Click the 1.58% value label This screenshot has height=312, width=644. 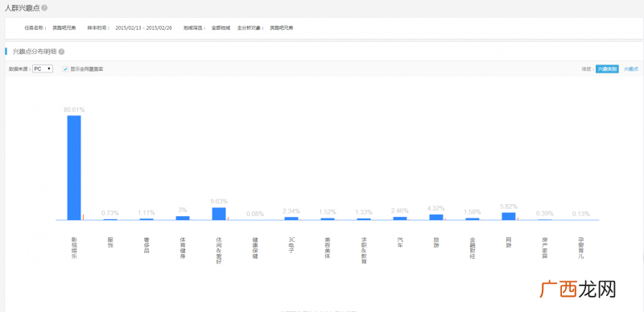pyautogui.click(x=473, y=212)
